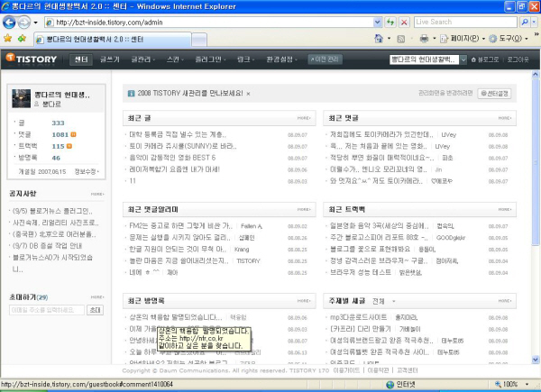Open the 플러그인 navigation menu
The width and height of the screenshot is (541, 392).
click(210, 59)
